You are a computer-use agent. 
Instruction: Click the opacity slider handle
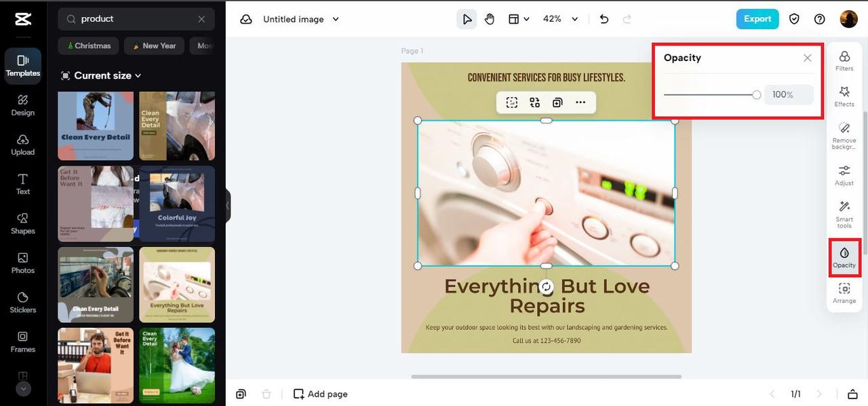757,95
